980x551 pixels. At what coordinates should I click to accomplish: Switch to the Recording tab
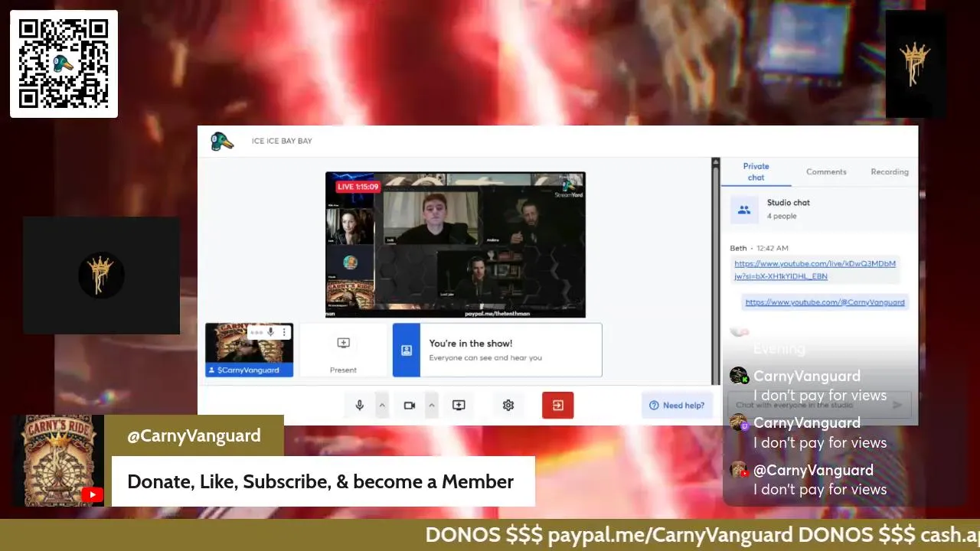click(890, 172)
